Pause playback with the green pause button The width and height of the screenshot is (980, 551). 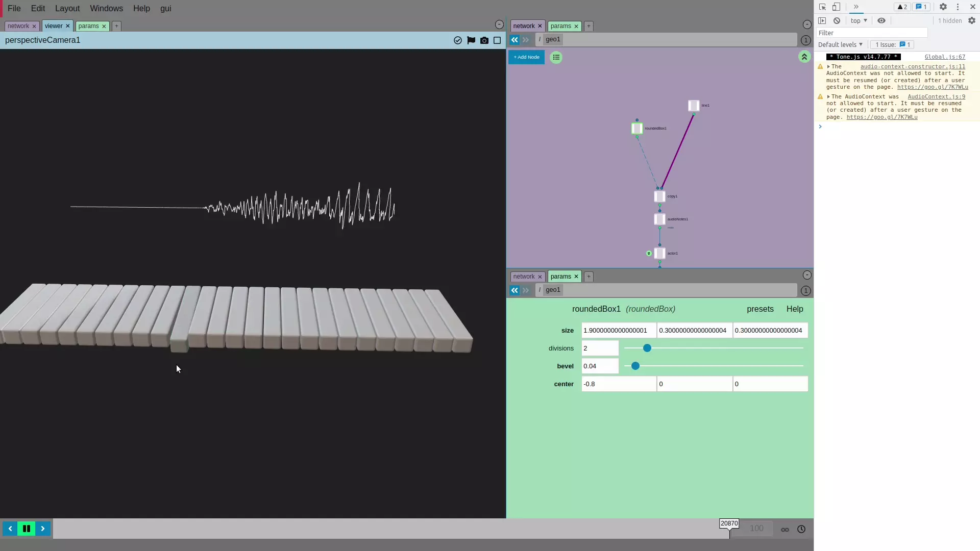pyautogui.click(x=27, y=529)
